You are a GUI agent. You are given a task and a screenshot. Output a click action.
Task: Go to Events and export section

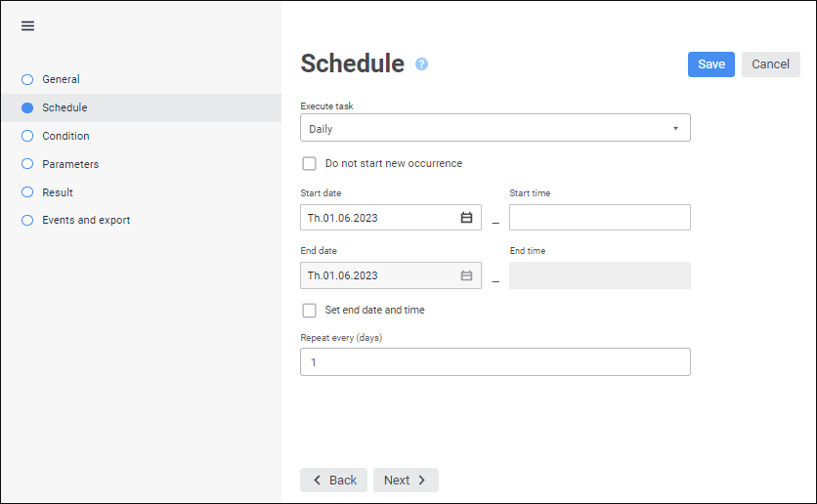pos(86,221)
